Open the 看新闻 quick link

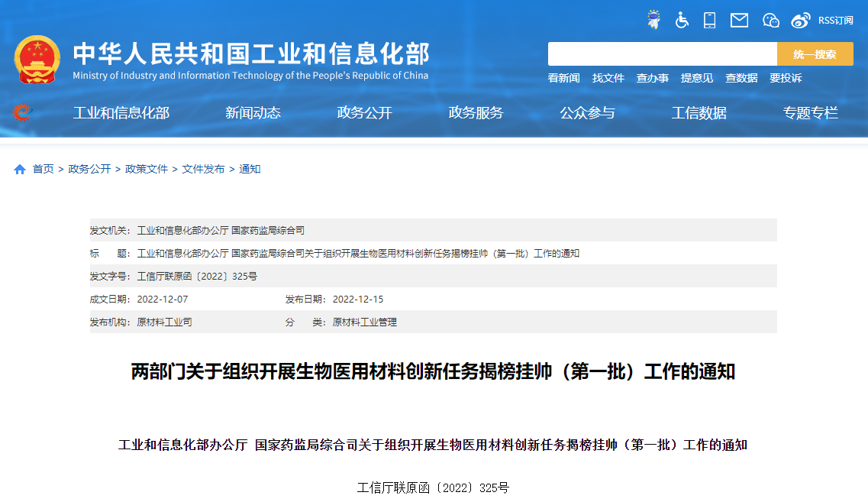pyautogui.click(x=563, y=78)
